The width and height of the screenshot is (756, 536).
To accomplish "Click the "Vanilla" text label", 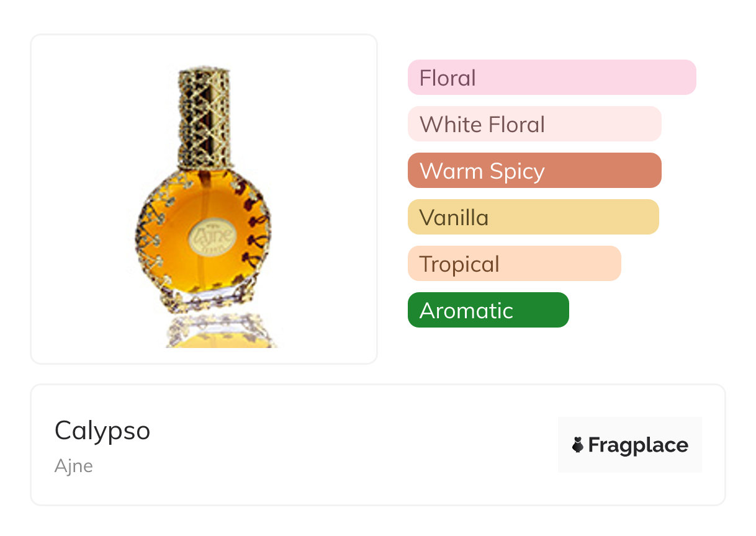I will tap(454, 217).
